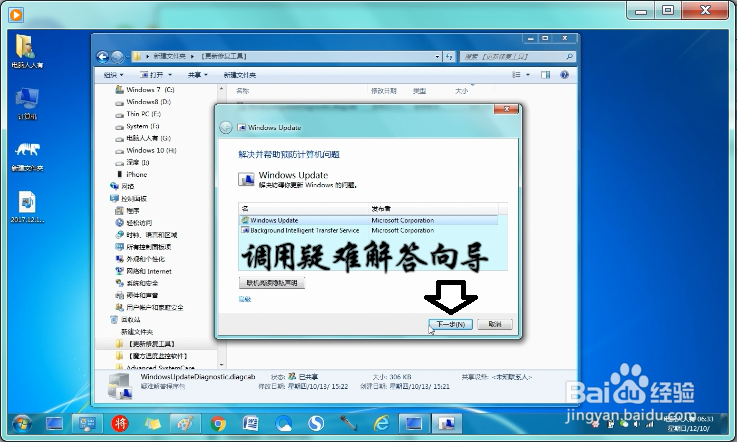Click 新建文件夹 segment in address breadcrumb
Screen dimensions: 737x442
pyautogui.click(x=169, y=56)
